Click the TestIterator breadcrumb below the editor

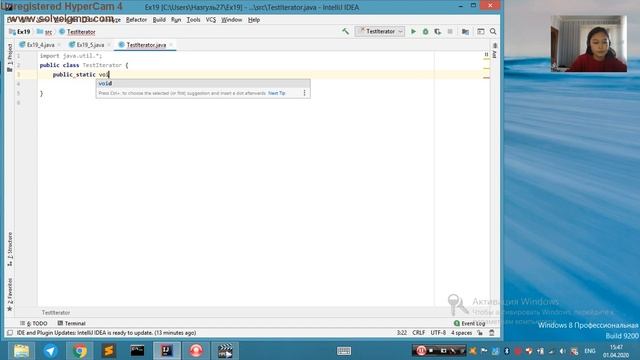point(56,313)
